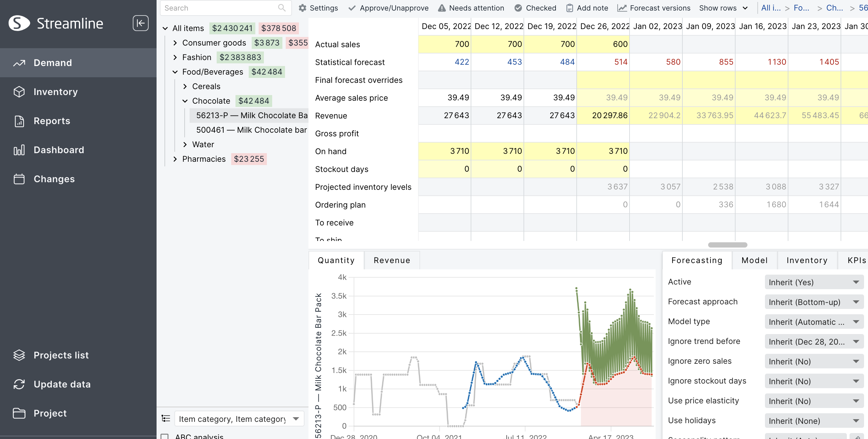This screenshot has width=868, height=439.
Task: Mark the item as Checked
Action: pyautogui.click(x=518, y=8)
